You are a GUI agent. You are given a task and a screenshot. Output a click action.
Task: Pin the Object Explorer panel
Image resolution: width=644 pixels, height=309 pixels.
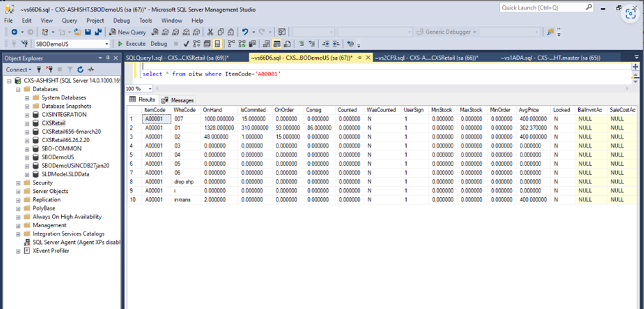tap(108, 58)
